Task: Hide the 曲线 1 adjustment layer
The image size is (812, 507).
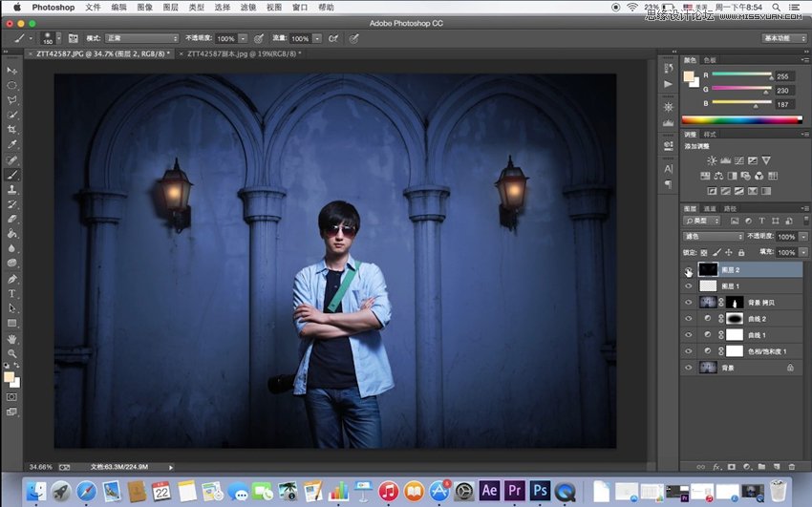Action: point(688,335)
